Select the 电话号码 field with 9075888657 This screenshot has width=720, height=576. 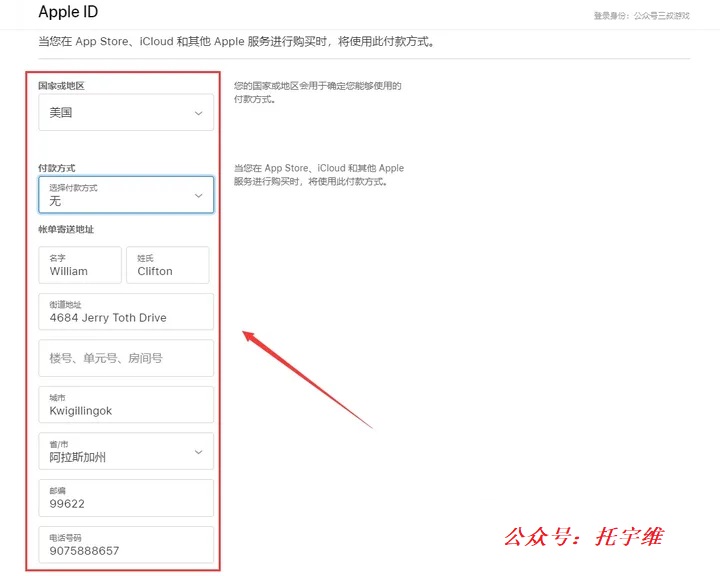pos(126,545)
